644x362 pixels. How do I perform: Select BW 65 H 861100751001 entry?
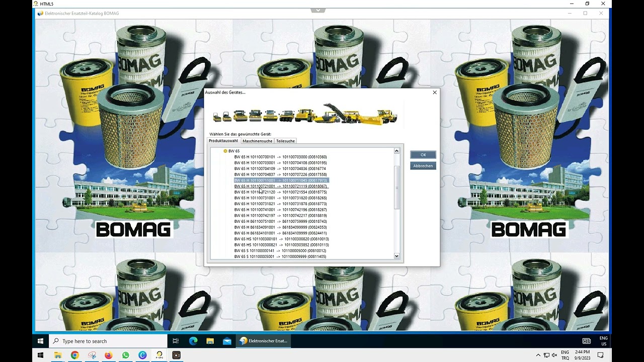[x=280, y=222]
